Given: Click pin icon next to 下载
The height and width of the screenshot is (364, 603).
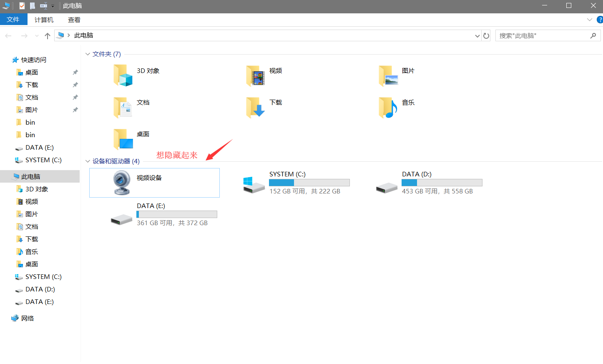Looking at the screenshot, I should 75,85.
